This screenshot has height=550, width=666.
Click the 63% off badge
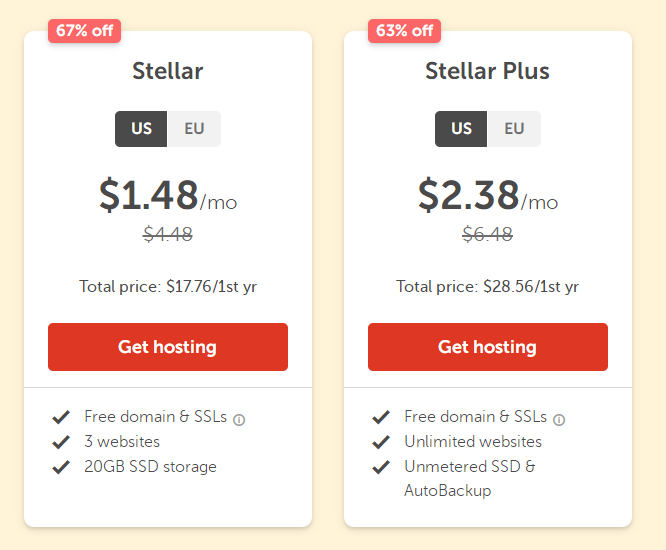coord(404,31)
